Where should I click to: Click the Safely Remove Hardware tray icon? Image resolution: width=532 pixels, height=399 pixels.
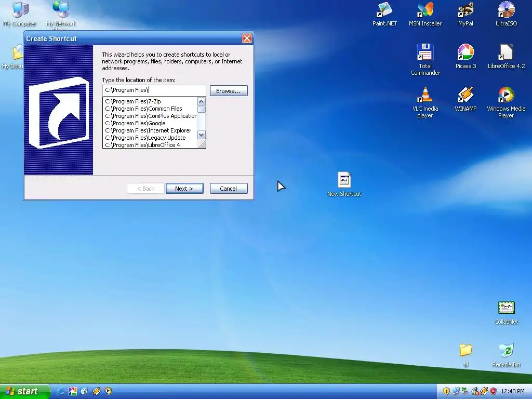[465, 391]
